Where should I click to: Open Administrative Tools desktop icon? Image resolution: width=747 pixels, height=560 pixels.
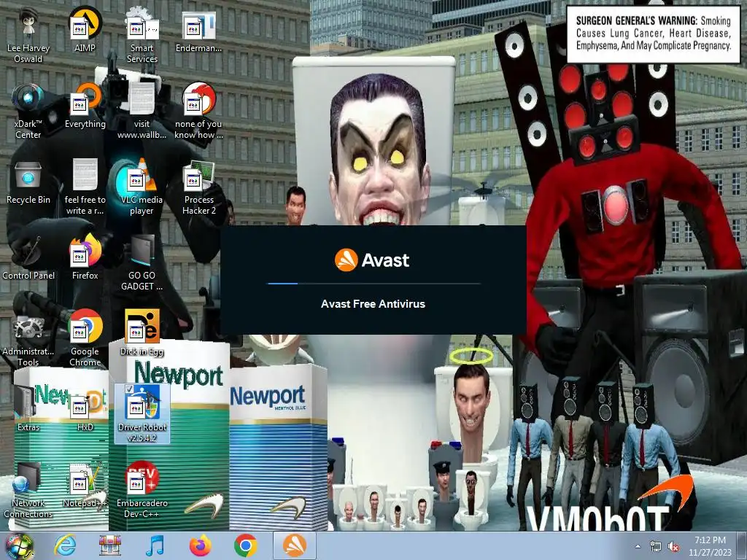pyautogui.click(x=28, y=338)
